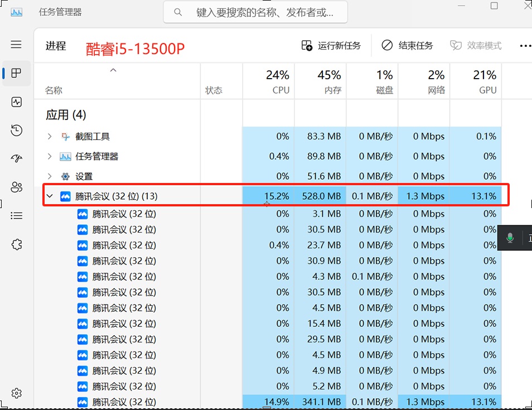The image size is (532, 410).
Task: Sort by the 1% 磁盘 column header
Action: pyautogui.click(x=372, y=81)
